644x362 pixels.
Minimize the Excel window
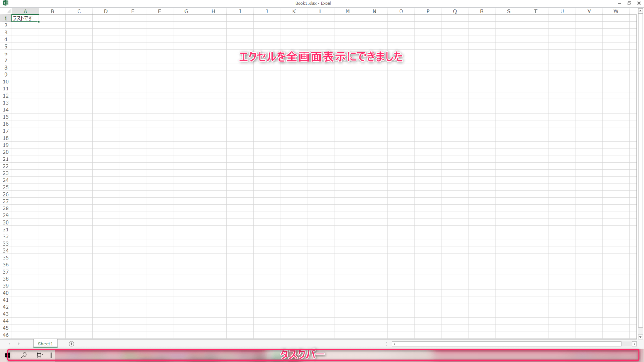pos(619,3)
